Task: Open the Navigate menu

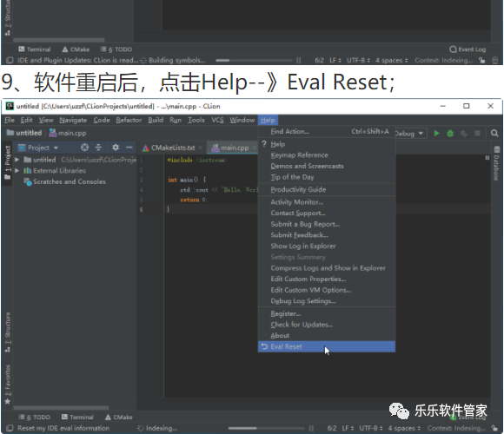Action: (73, 120)
